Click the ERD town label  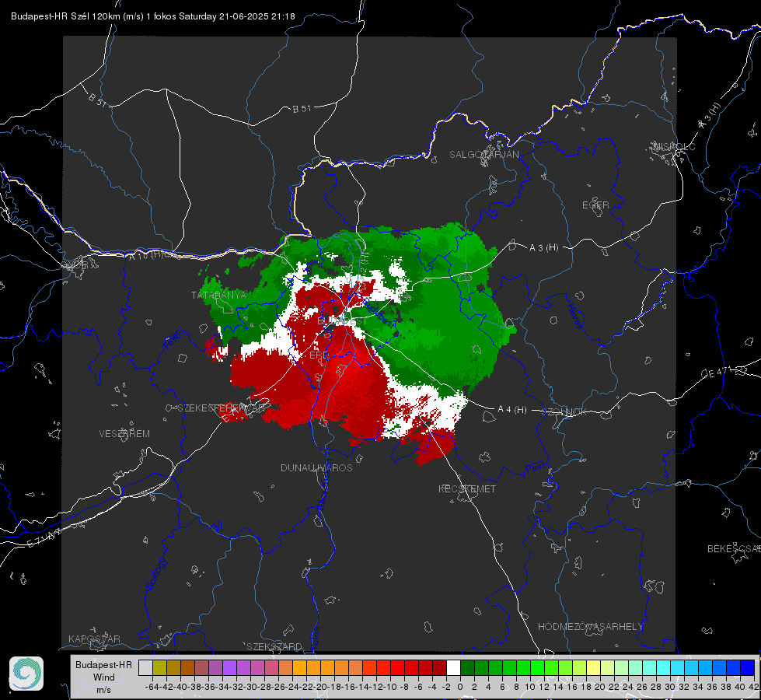click(319, 355)
